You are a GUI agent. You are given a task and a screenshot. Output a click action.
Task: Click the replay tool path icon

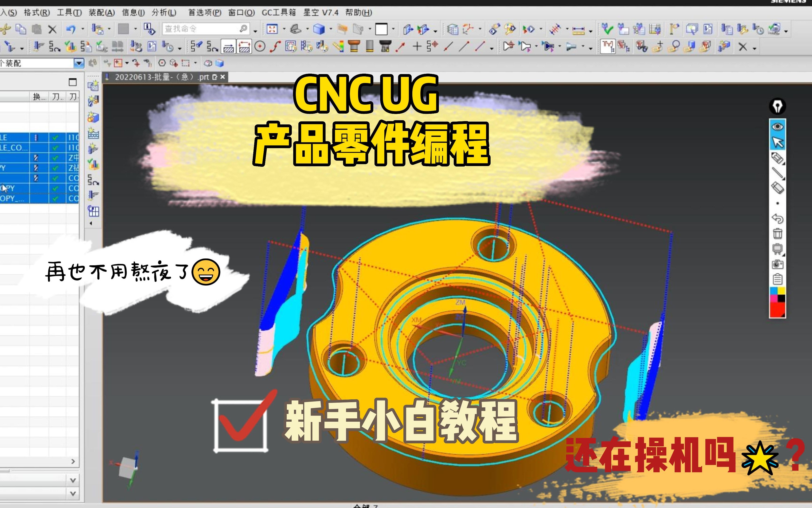coord(54,46)
